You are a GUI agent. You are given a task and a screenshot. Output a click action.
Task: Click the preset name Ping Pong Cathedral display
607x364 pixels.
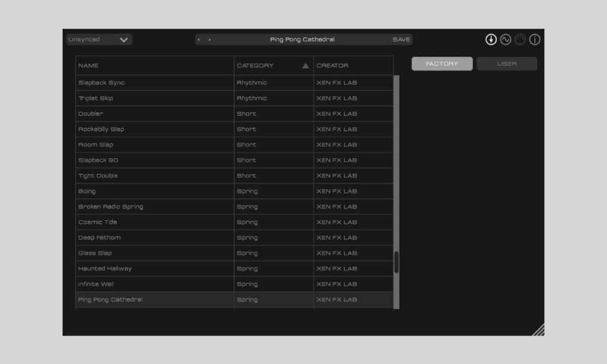pyautogui.click(x=302, y=40)
